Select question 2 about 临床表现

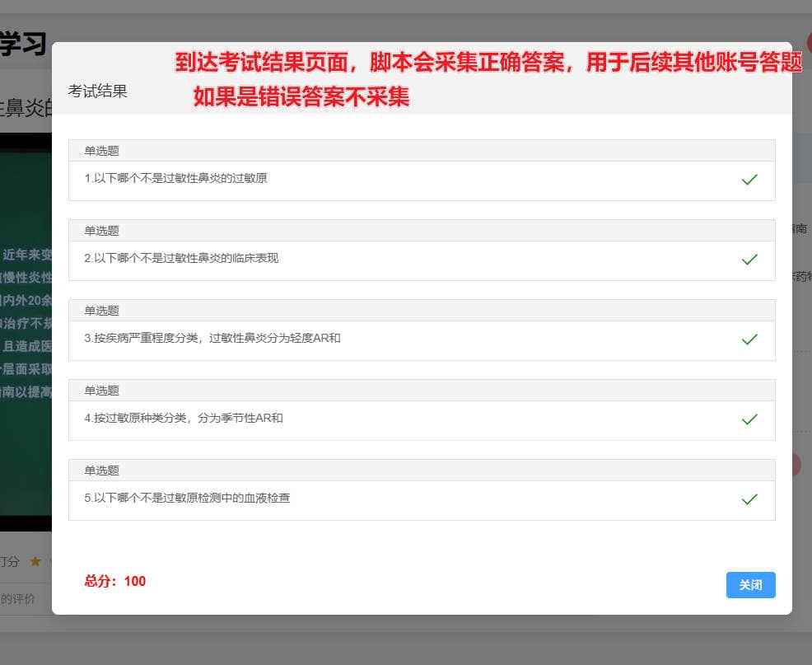tap(181, 258)
